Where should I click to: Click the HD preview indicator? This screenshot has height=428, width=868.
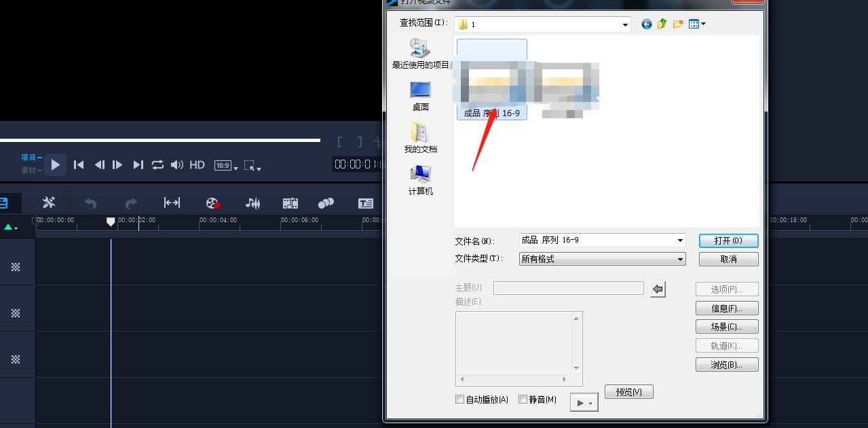(196, 164)
